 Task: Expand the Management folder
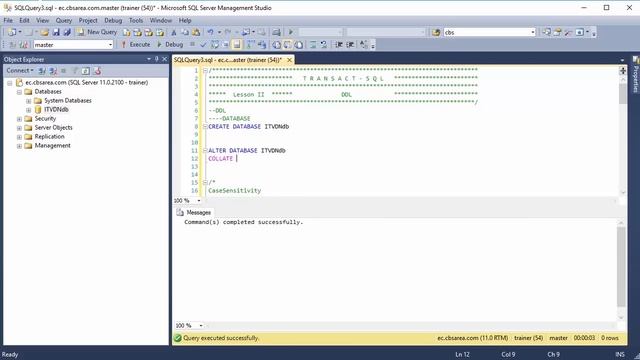pos(19,146)
